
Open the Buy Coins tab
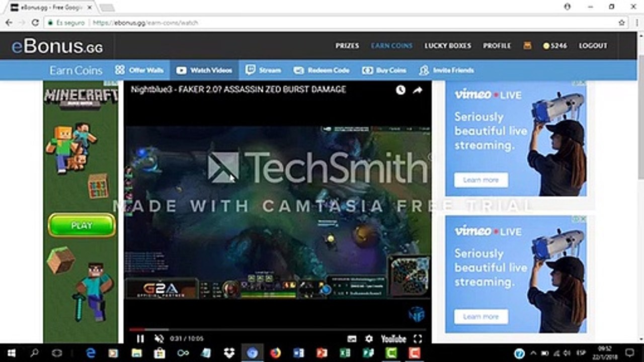point(384,70)
